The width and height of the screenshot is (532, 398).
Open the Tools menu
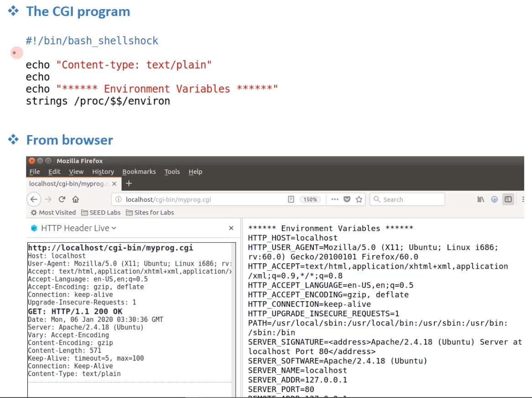pyautogui.click(x=172, y=172)
